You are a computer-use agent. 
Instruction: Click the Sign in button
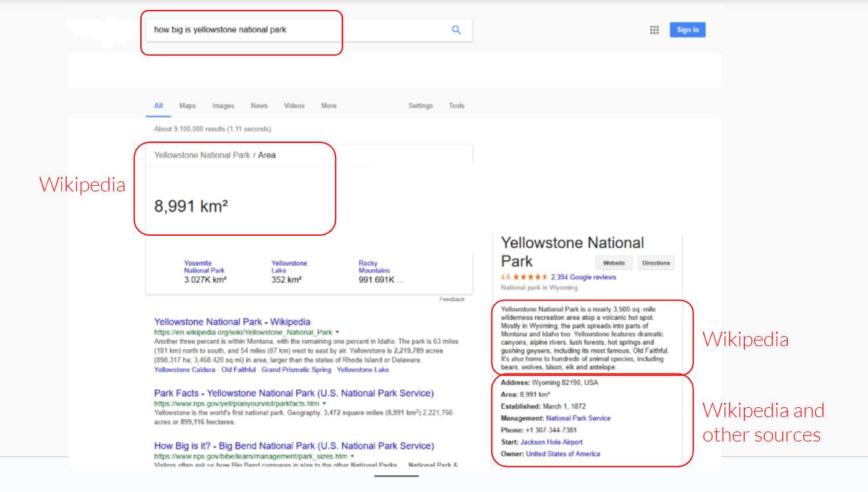tap(688, 30)
